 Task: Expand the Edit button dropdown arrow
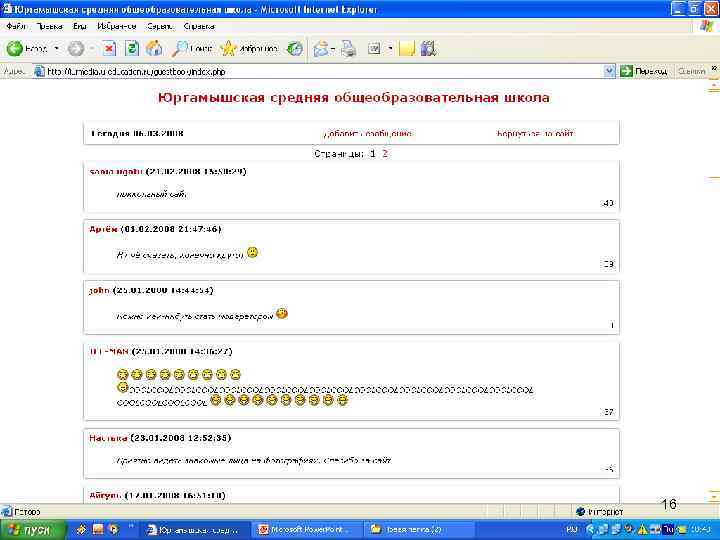[390, 48]
